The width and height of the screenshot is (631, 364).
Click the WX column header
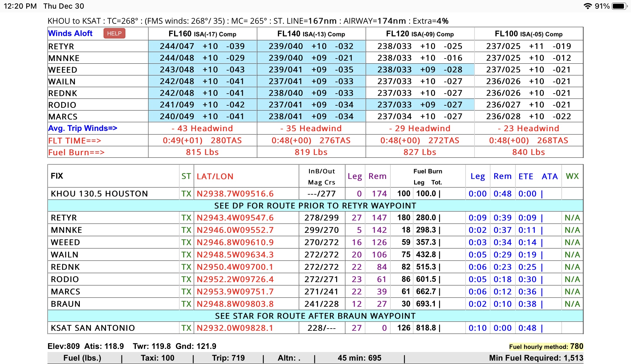572,176
